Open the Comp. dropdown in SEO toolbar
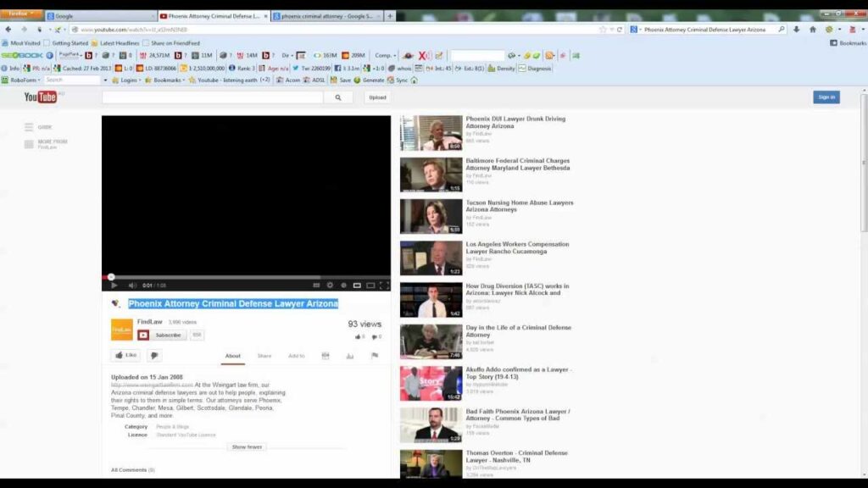The height and width of the screenshot is (488, 868). pyautogui.click(x=386, y=55)
